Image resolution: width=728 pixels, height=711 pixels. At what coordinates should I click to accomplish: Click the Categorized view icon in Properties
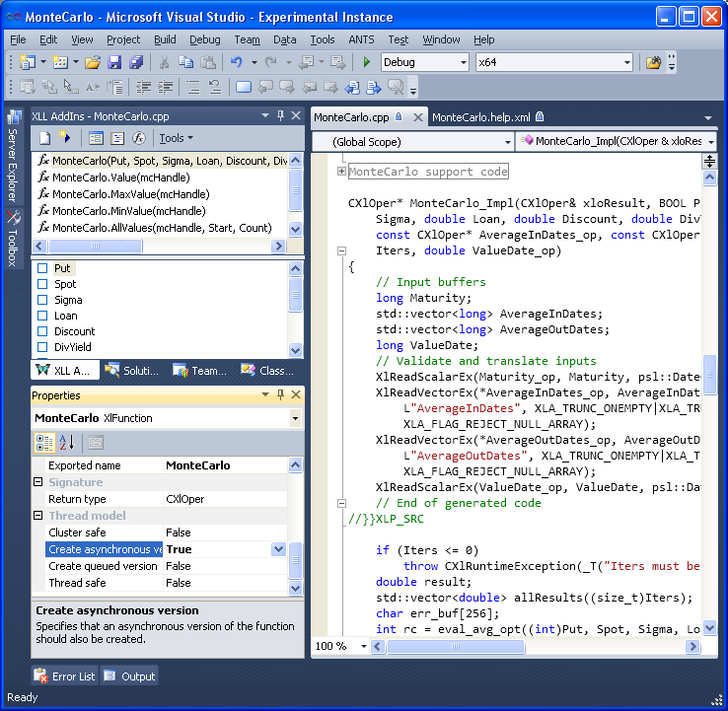click(44, 443)
